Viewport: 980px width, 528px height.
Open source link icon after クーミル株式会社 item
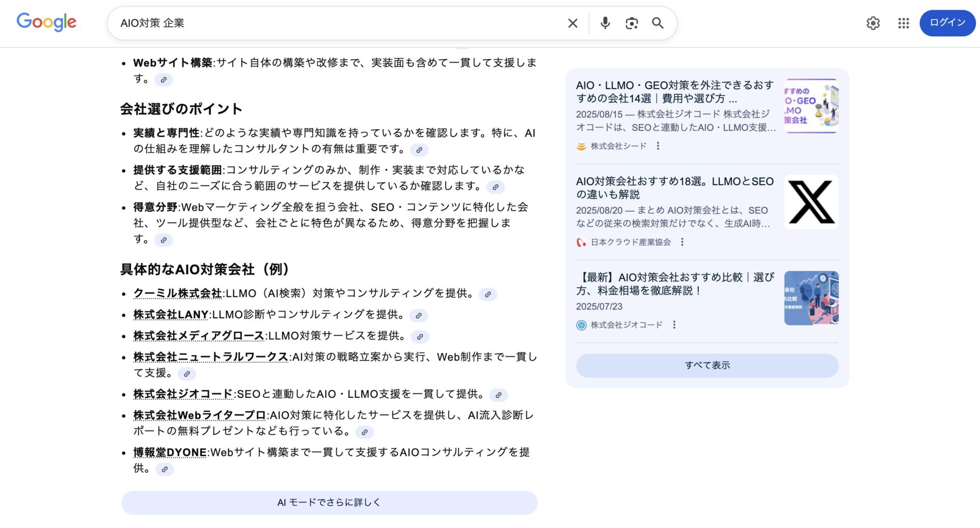point(488,294)
